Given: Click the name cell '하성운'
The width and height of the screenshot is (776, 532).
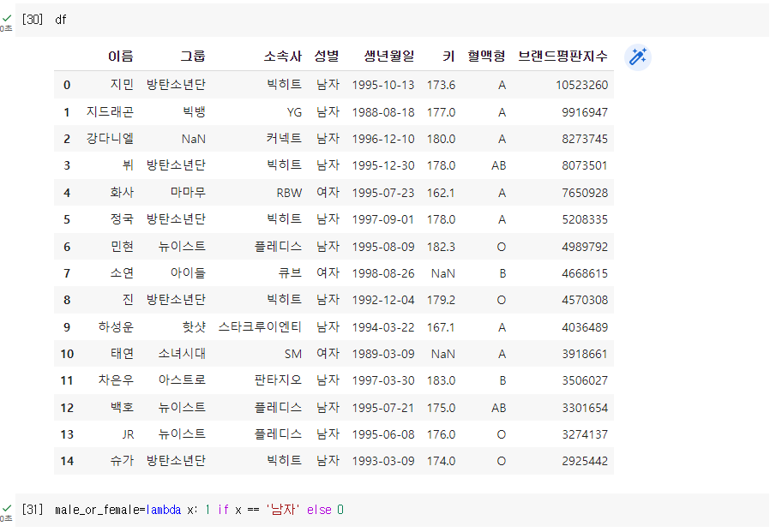Looking at the screenshot, I should tap(116, 326).
